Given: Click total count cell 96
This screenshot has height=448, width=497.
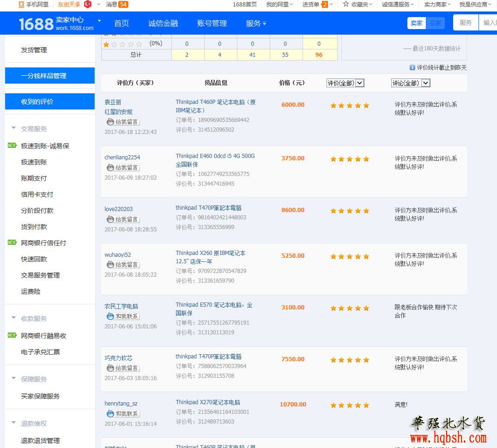Looking at the screenshot, I should tap(320, 55).
